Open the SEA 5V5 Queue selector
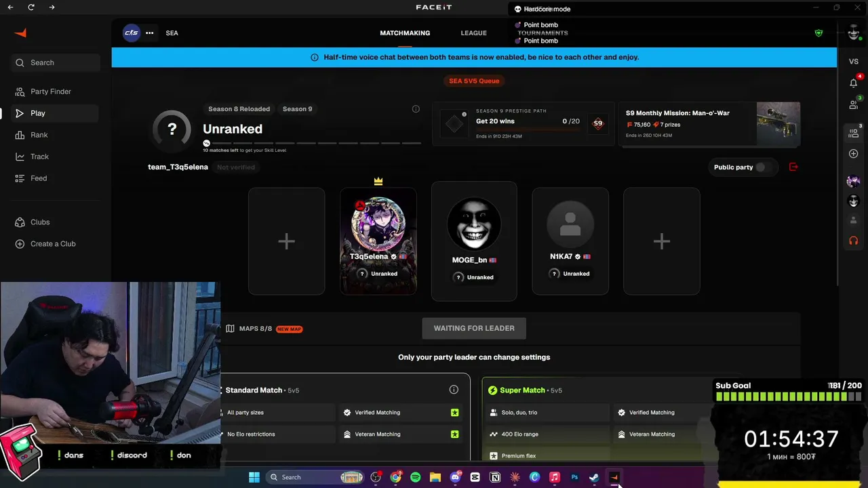This screenshot has width=868, height=488. click(x=474, y=81)
